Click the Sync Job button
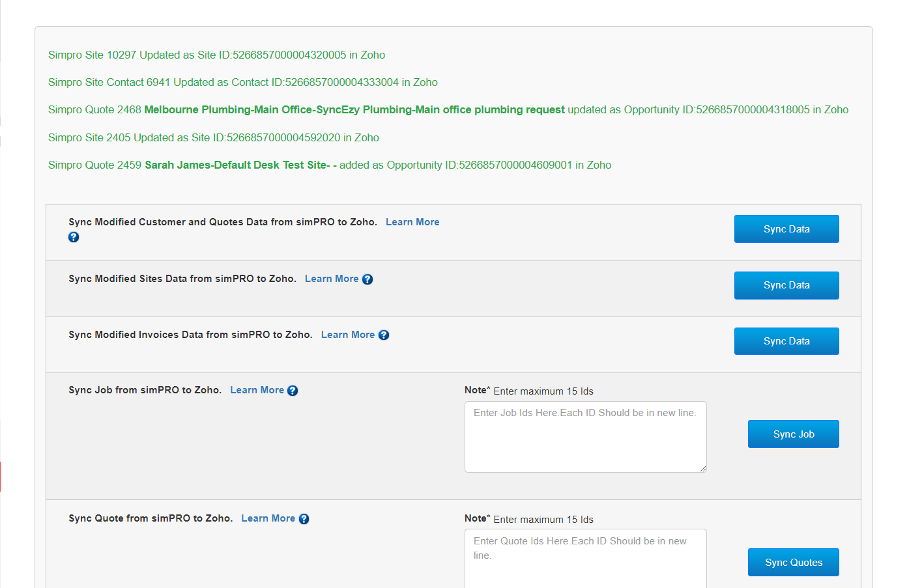Viewport: 922px width, 588px height. pos(794,434)
